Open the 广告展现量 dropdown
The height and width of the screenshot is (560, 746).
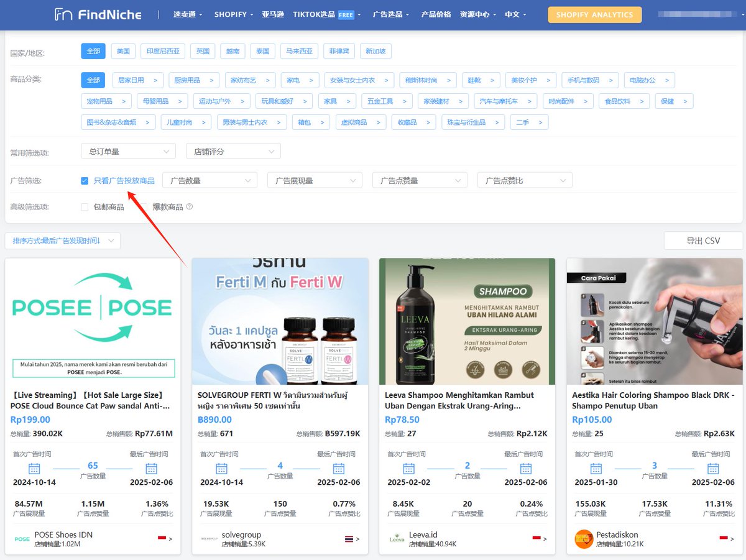315,180
